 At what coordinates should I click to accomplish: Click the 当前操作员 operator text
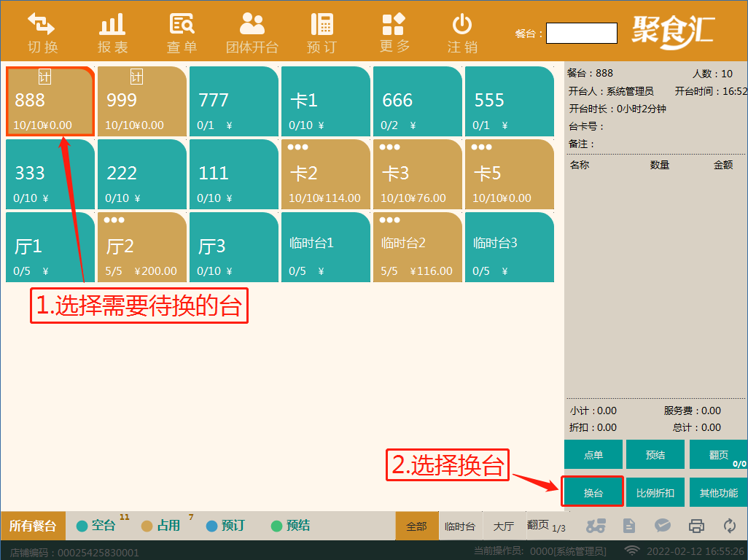pyautogui.click(x=539, y=551)
